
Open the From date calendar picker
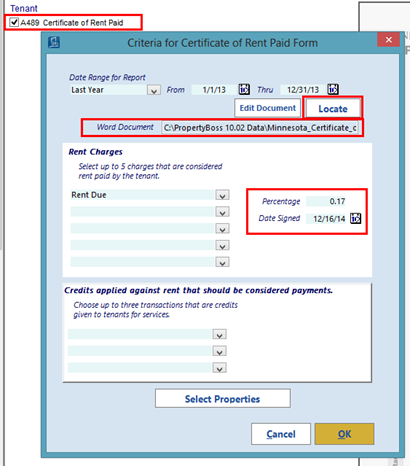point(244,89)
